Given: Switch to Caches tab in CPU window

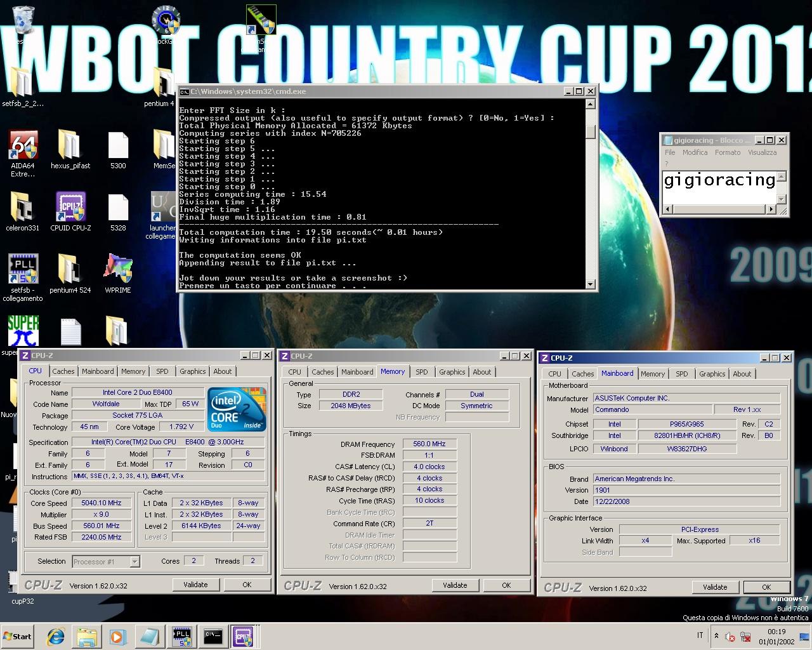Looking at the screenshot, I should pyautogui.click(x=63, y=371).
